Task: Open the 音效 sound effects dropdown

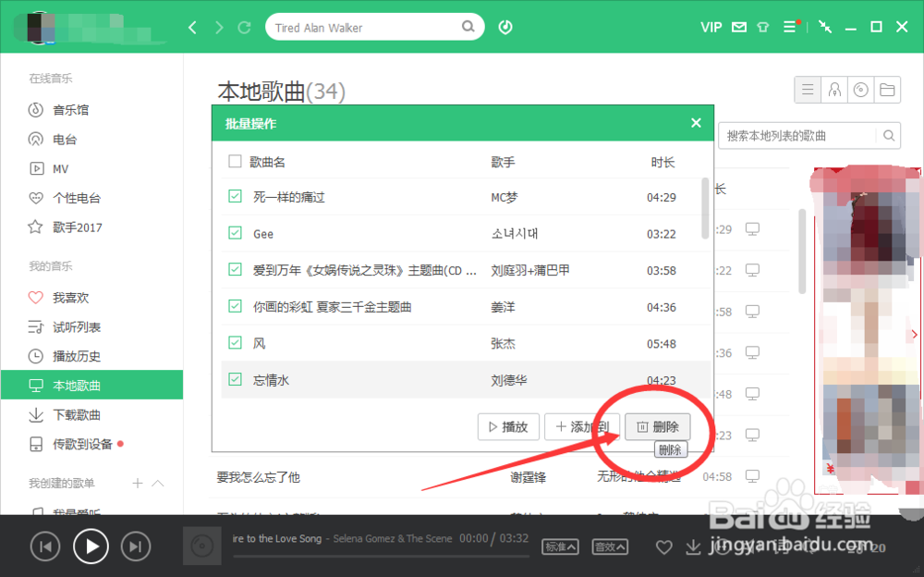Action: coord(609,546)
